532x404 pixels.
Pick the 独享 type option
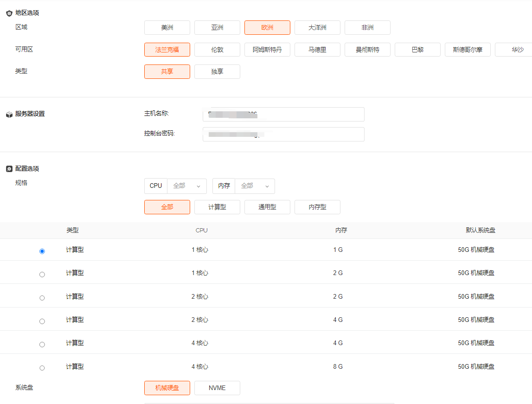(x=217, y=72)
